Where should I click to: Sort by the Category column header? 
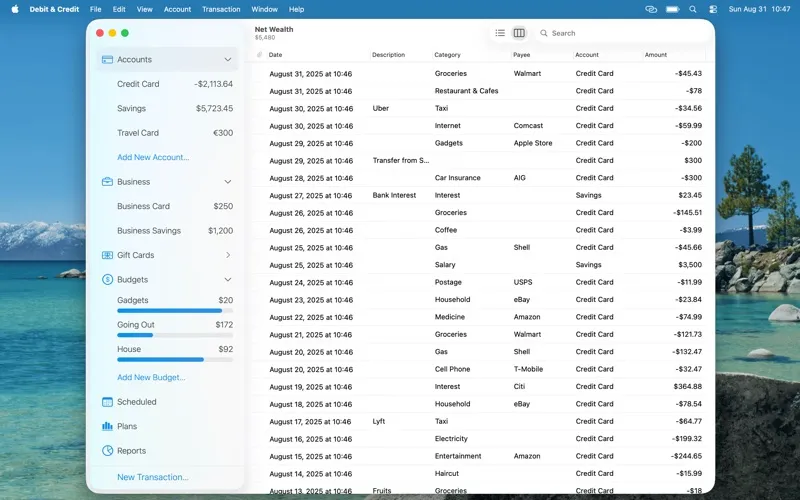pyautogui.click(x=447, y=55)
